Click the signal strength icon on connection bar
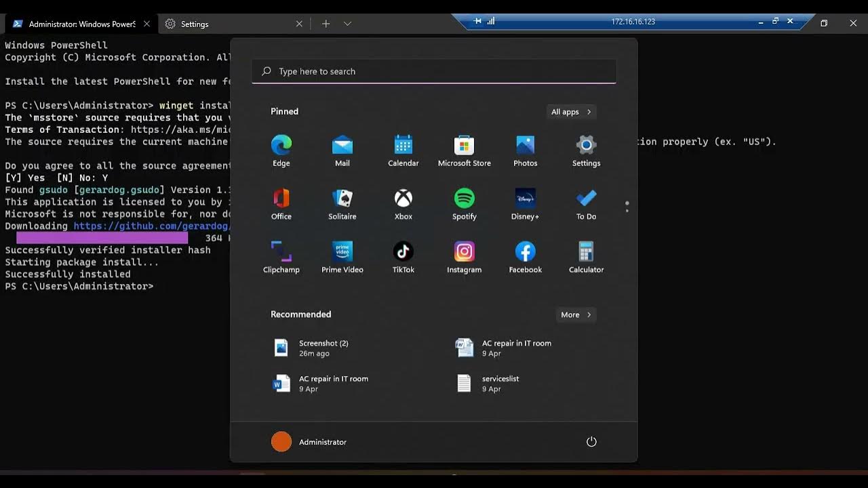Viewport: 868px width, 488px height. pyautogui.click(x=491, y=21)
